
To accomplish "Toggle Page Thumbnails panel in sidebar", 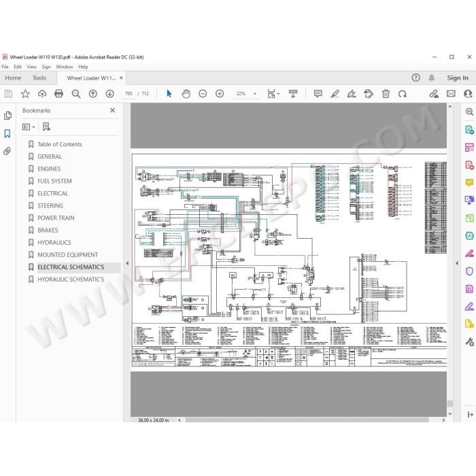I will click(7, 116).
